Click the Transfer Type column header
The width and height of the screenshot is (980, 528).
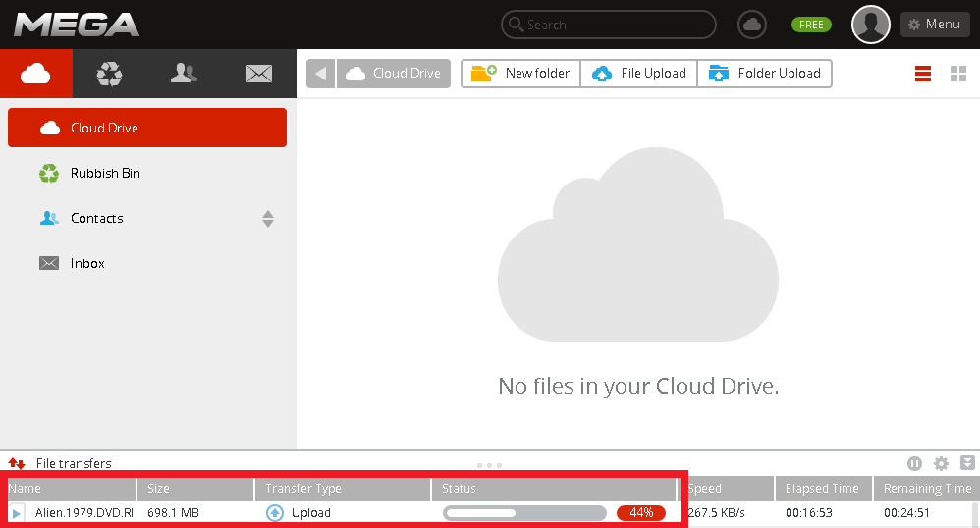tap(343, 489)
